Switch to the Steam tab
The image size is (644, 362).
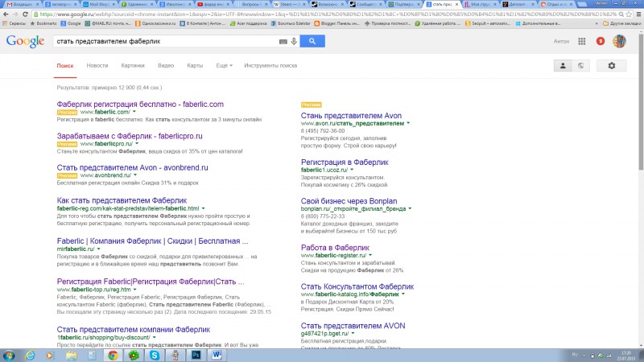point(289,4)
